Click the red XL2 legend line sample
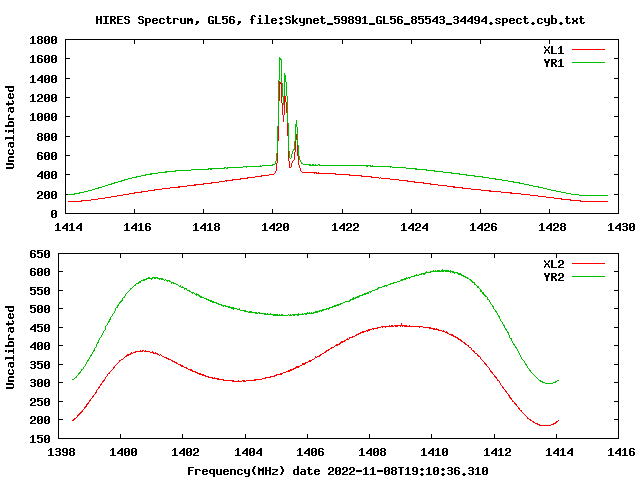The height and width of the screenshot is (480, 640). point(588,264)
